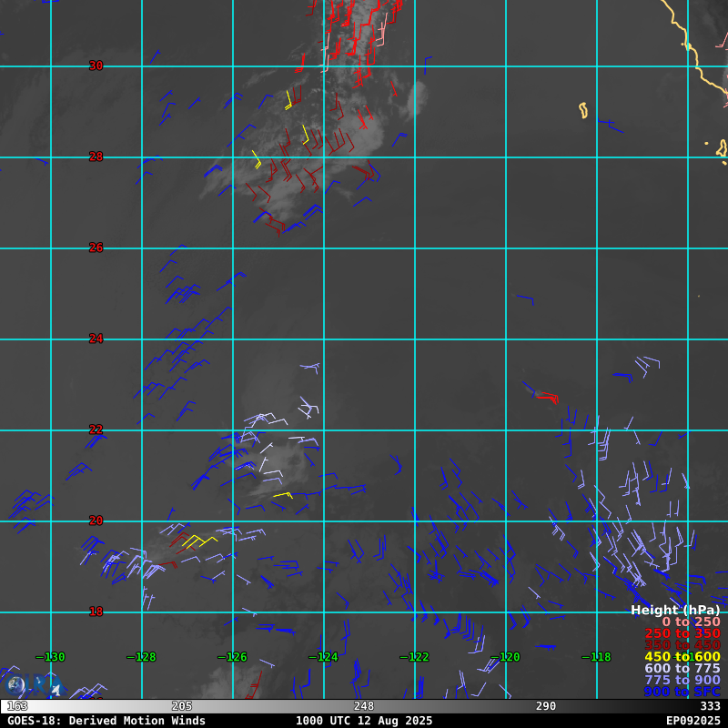
Task: Click the 'GOES-18: Derived Motion Winds' title
Action: coord(106,721)
